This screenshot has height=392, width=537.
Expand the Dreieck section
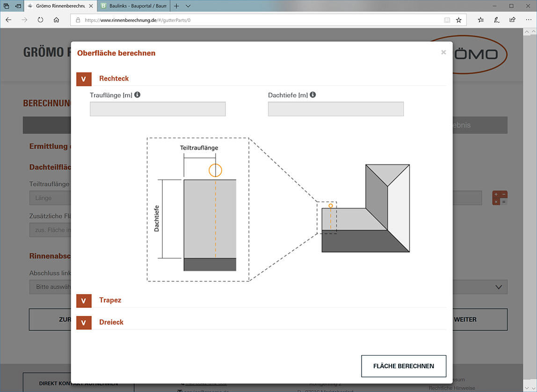[x=84, y=322]
